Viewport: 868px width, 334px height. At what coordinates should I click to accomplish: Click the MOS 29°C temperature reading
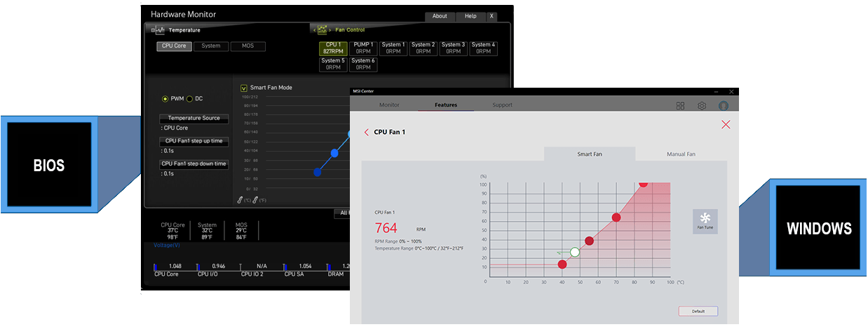(x=241, y=230)
